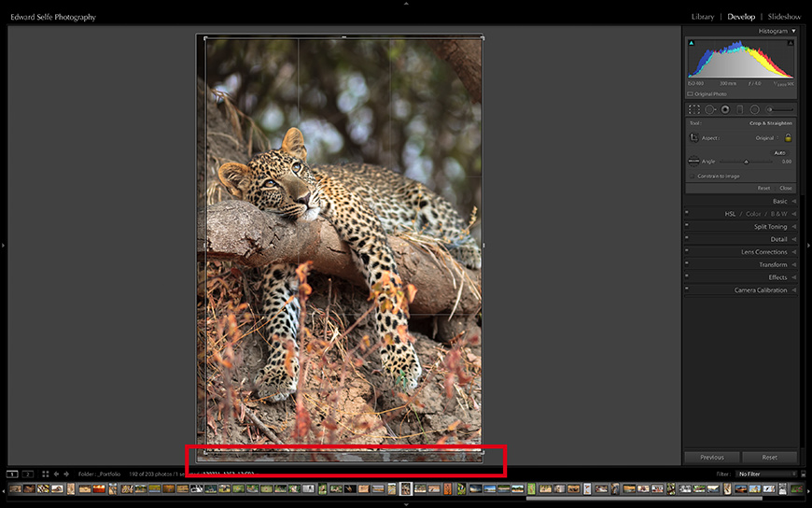Toggle the Split Toning panel switch
Screen dimensions: 812x508
coord(687,225)
